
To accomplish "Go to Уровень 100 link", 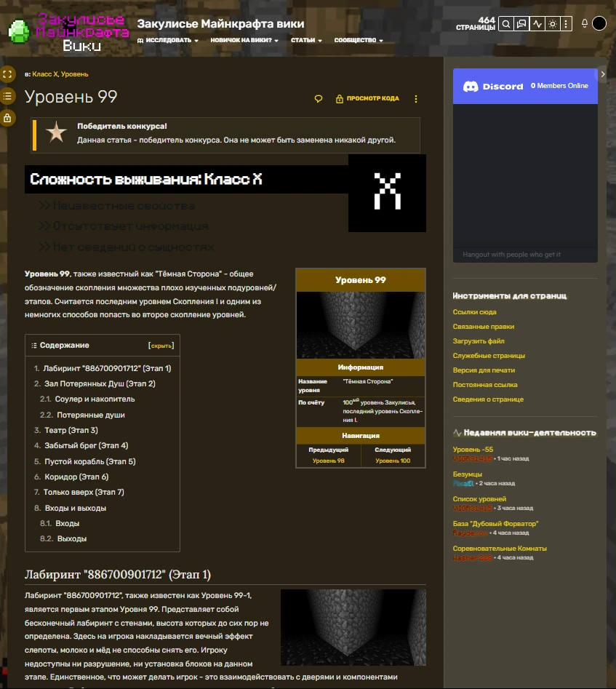I will tap(393, 461).
